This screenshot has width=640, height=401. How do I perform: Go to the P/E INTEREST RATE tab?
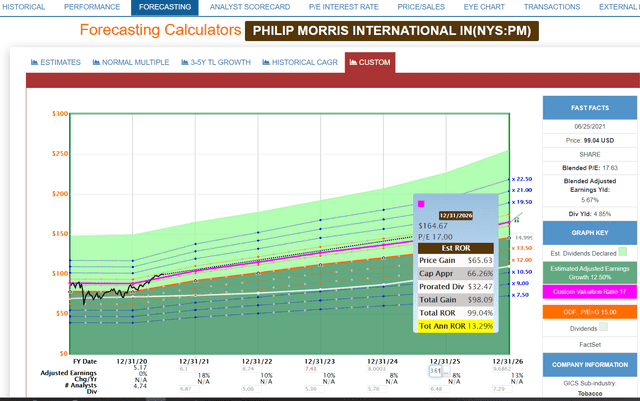click(x=344, y=7)
